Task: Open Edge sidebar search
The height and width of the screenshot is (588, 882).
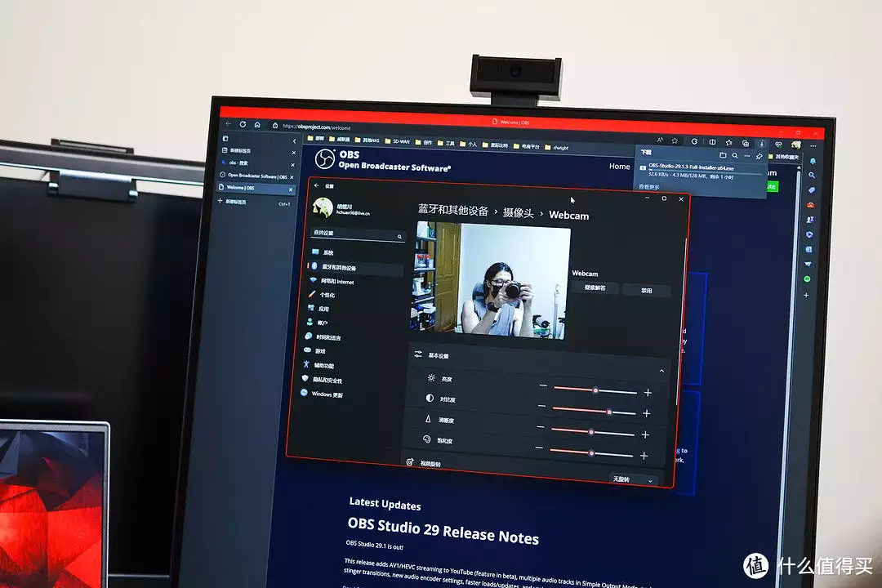Action: point(812,175)
